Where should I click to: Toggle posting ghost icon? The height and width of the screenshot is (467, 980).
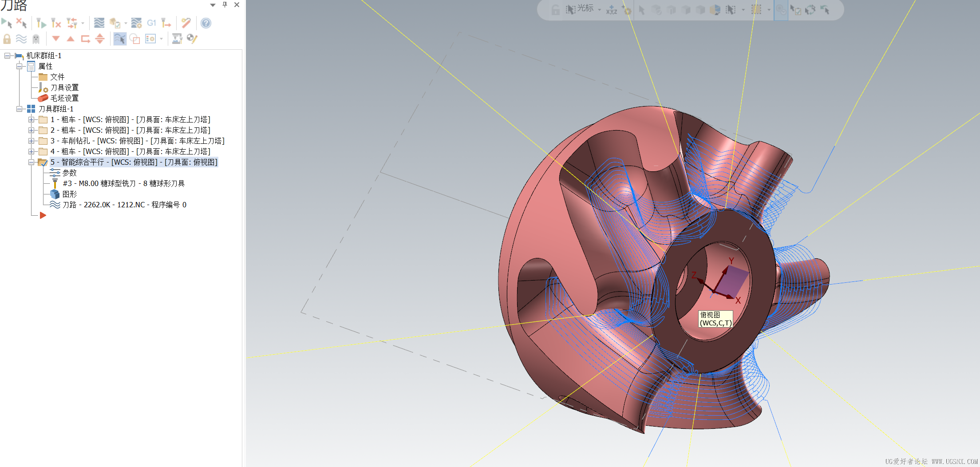(36, 39)
